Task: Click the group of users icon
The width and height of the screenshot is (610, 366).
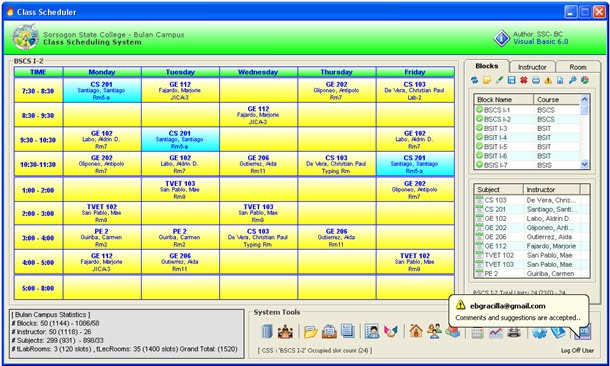Action: (x=434, y=331)
